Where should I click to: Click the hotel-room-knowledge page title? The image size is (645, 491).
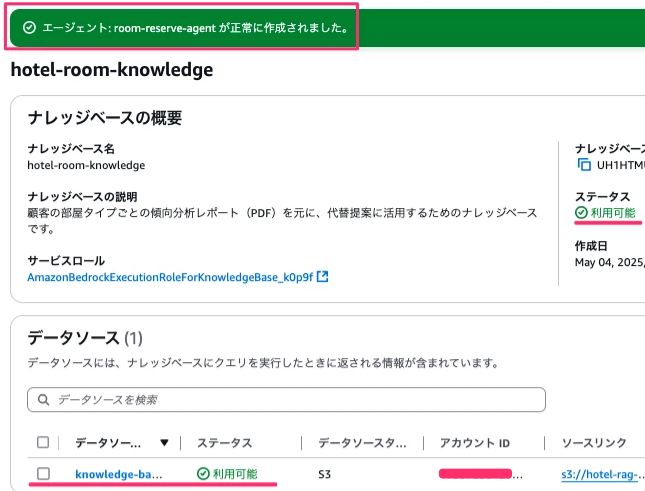[x=112, y=69]
